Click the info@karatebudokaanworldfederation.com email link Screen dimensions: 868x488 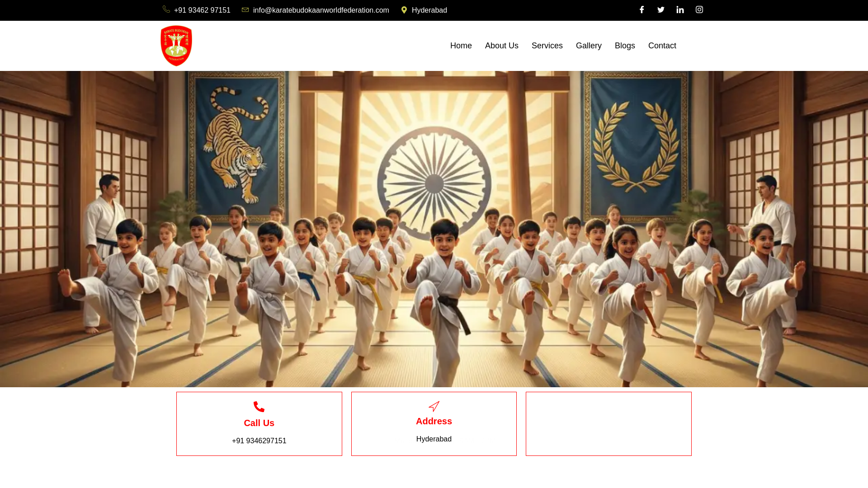coord(321,10)
